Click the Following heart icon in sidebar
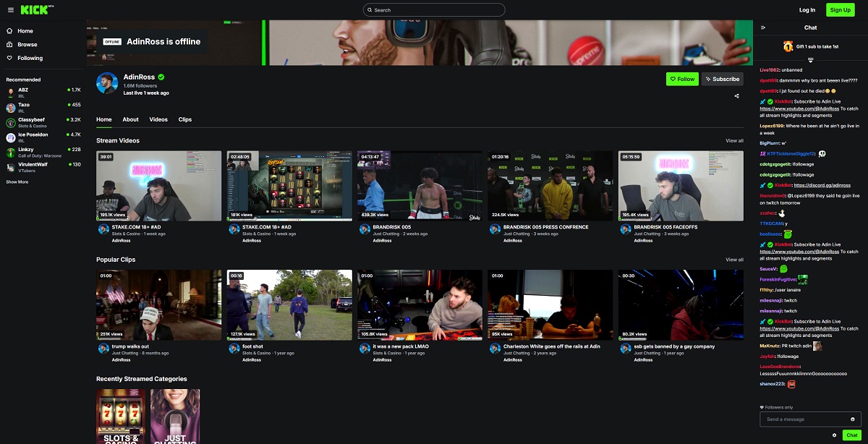This screenshot has width=868, height=444. click(x=9, y=58)
